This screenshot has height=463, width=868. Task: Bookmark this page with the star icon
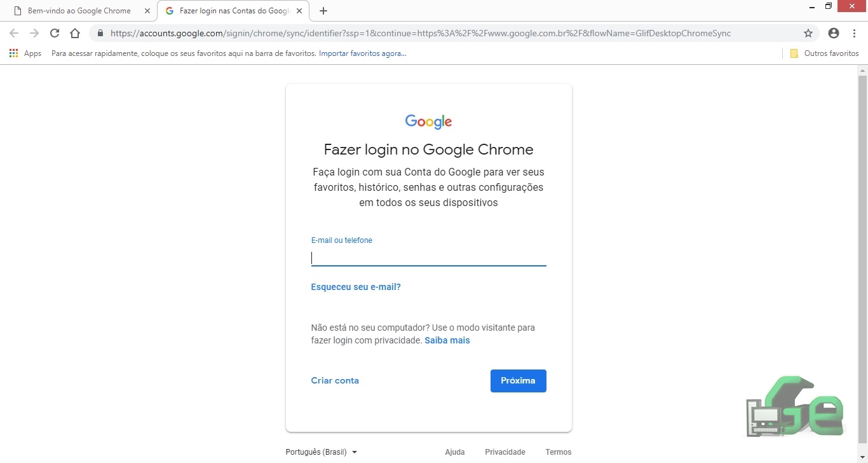tap(808, 33)
